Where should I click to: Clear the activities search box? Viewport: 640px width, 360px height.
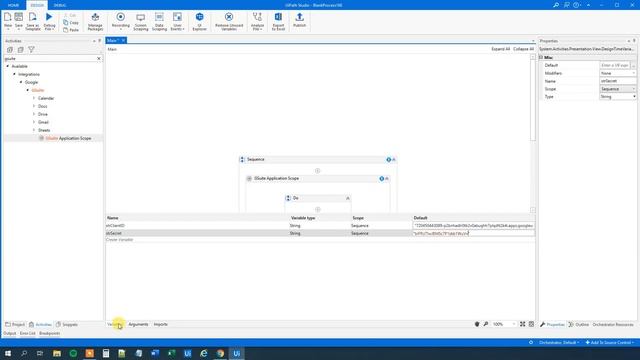(99, 59)
